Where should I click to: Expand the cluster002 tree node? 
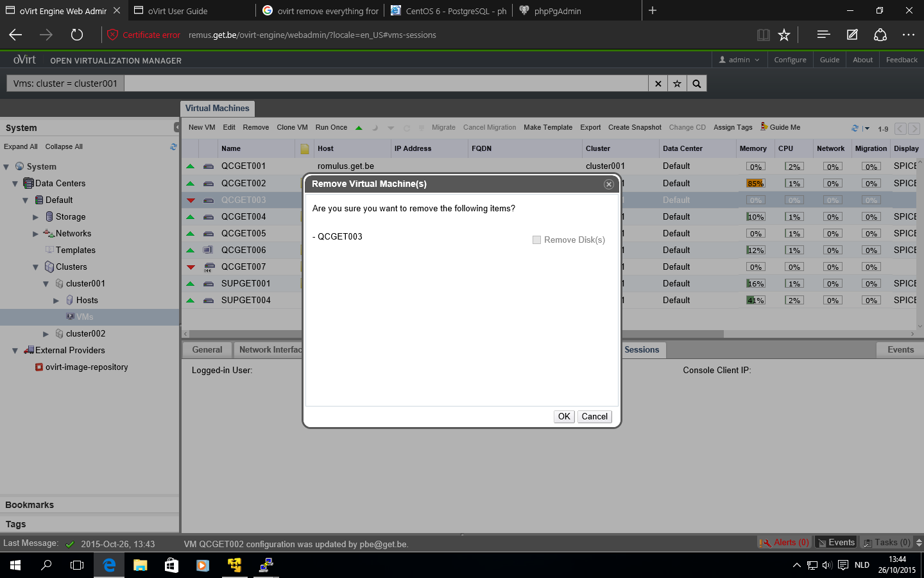[46, 334]
